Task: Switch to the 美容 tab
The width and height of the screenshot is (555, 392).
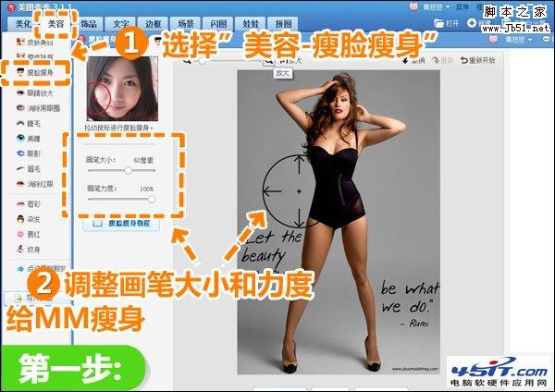Action: (x=55, y=24)
